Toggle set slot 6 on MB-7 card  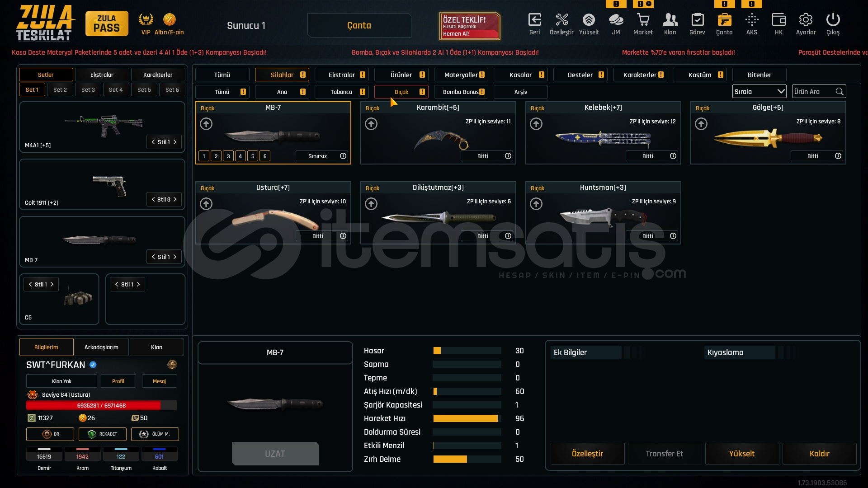[265, 156]
